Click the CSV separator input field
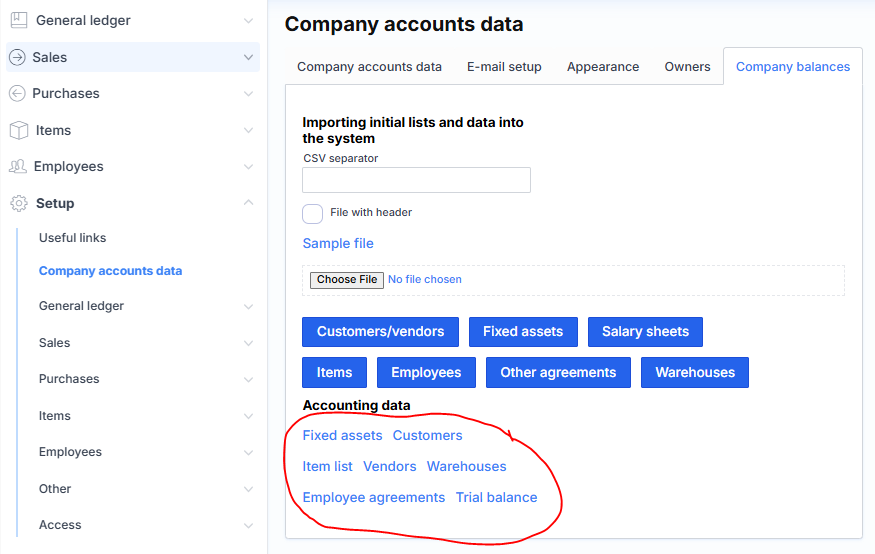 click(x=416, y=180)
